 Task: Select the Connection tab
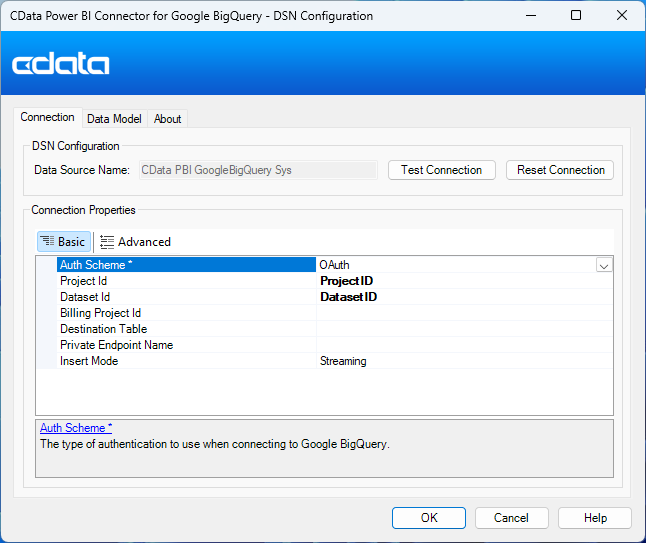point(47,118)
